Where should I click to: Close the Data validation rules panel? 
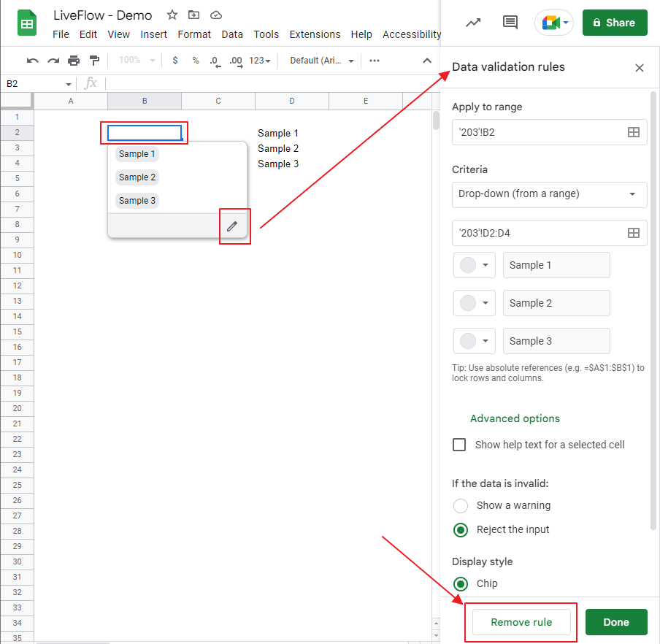(640, 68)
